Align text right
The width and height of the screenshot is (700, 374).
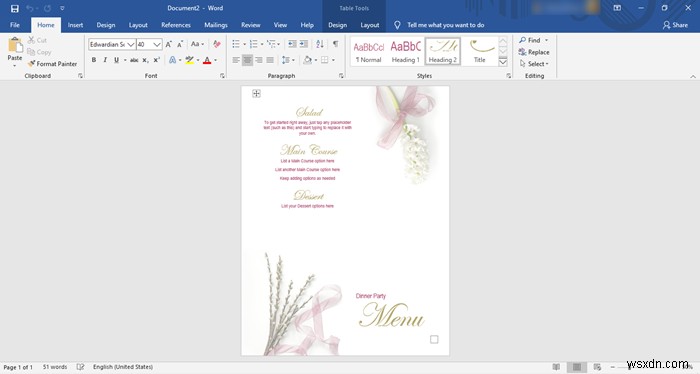pos(259,60)
